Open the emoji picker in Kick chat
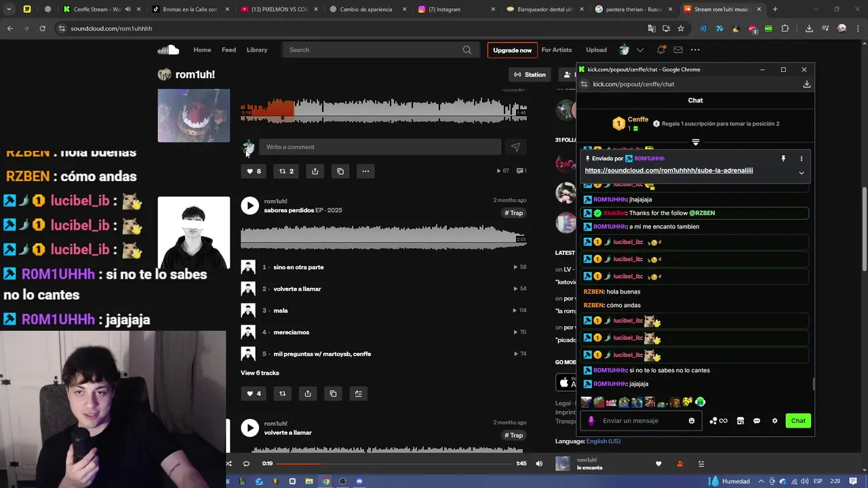This screenshot has width=868, height=488. [x=692, y=421]
